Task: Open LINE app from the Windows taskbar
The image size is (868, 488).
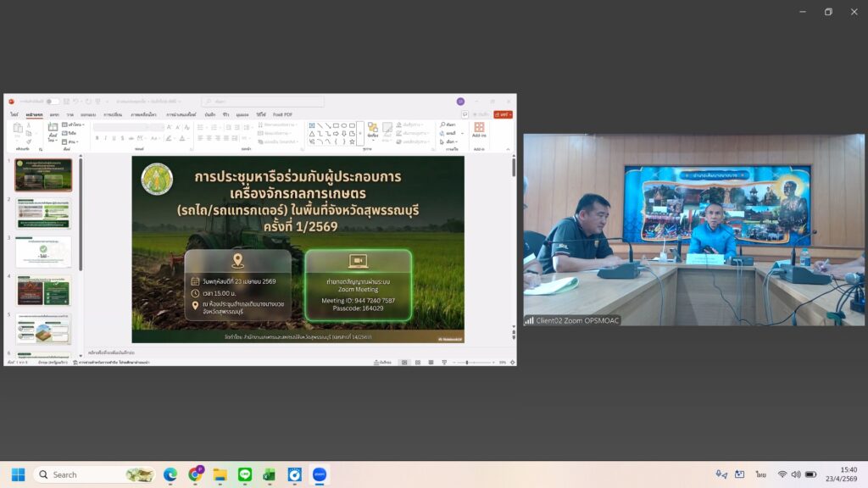Action: (x=245, y=474)
